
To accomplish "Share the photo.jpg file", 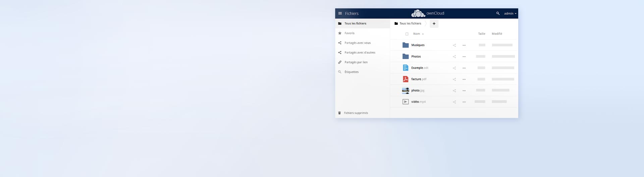I will coord(454,91).
